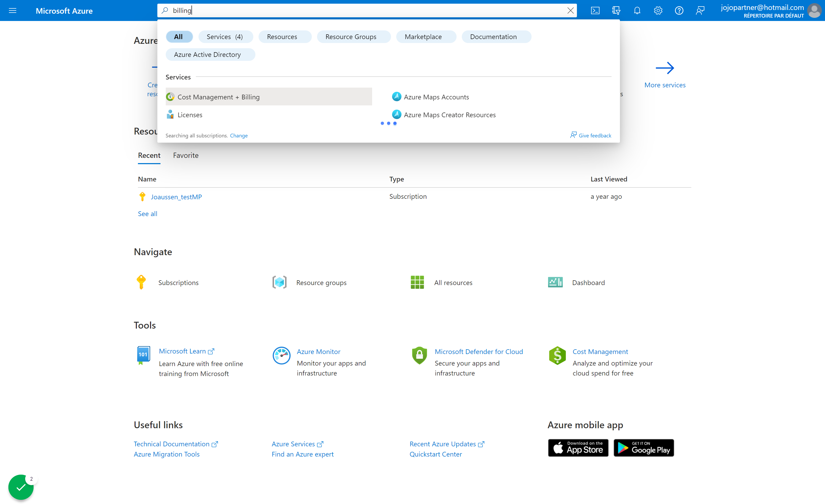Open the Directories and subscriptions filter icon
The height and width of the screenshot is (504, 825).
(x=616, y=10)
